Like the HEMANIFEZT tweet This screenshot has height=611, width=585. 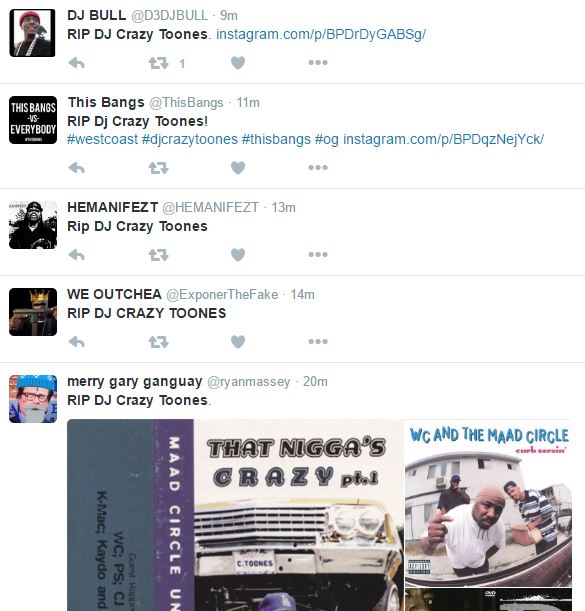tap(238, 255)
